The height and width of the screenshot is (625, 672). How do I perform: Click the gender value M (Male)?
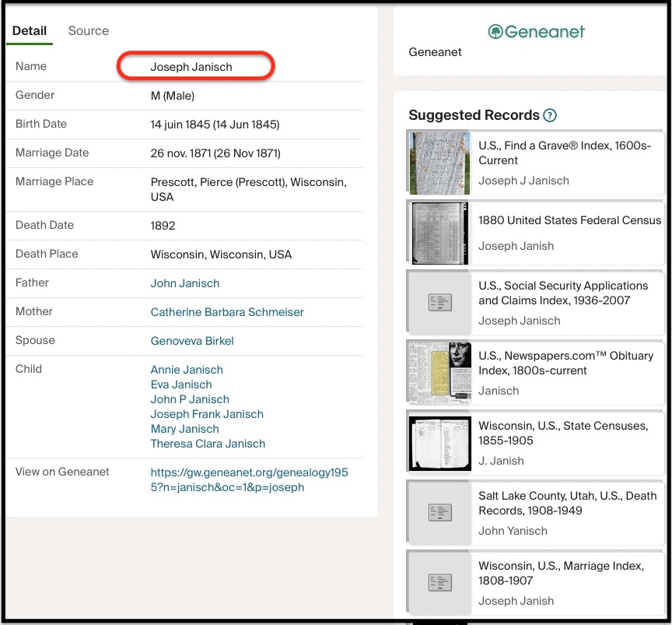point(173,96)
